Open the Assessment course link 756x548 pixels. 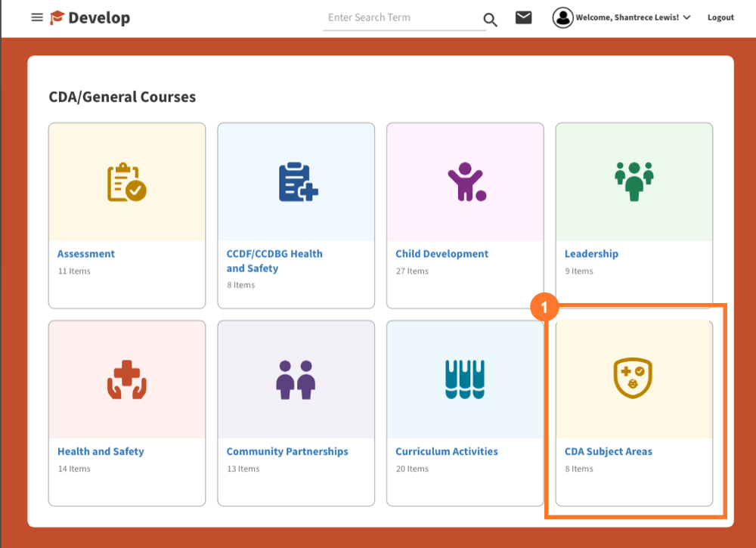(85, 253)
